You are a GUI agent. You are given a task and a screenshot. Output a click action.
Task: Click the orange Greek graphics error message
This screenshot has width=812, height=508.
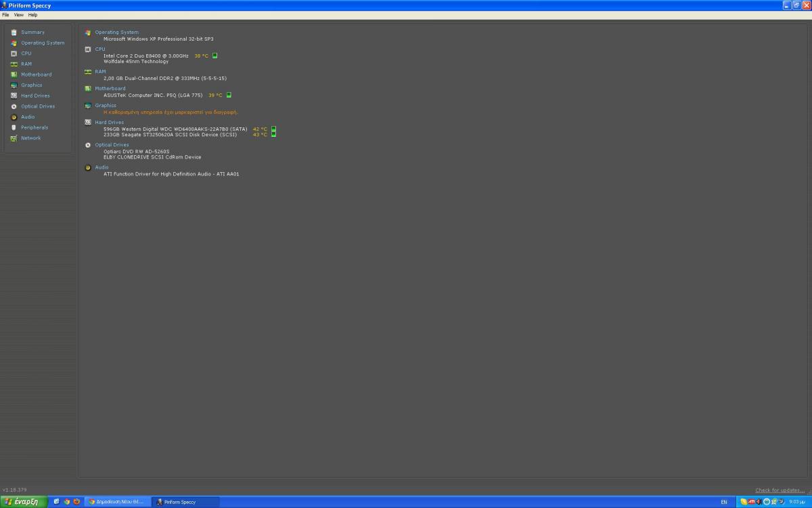[x=171, y=112]
